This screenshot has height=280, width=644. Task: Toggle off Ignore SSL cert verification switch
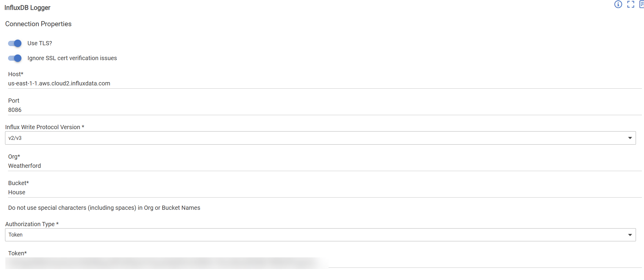[x=15, y=58]
